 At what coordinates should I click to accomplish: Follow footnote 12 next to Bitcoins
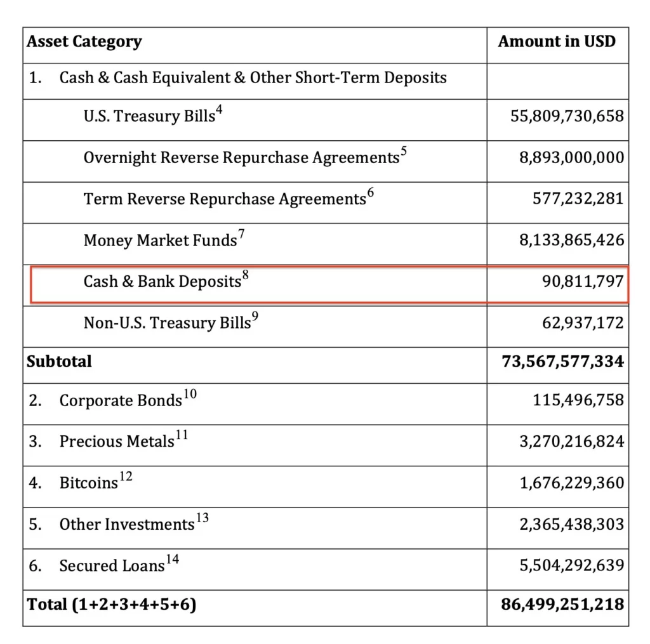pos(126,477)
